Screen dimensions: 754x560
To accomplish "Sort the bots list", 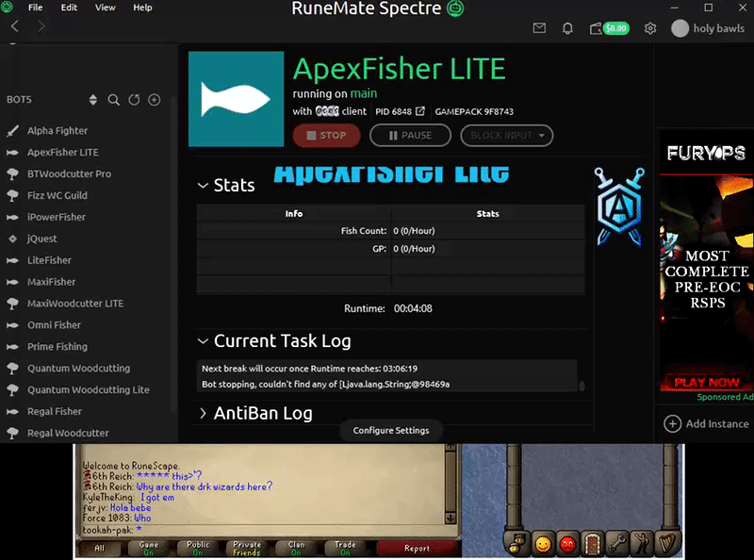I will pos(92,100).
